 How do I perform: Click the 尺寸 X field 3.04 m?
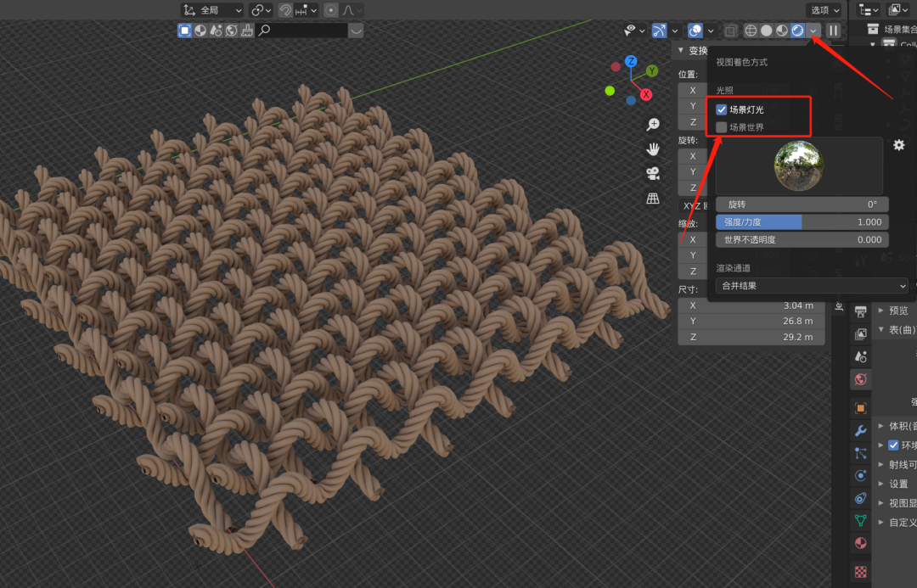pyautogui.click(x=751, y=305)
